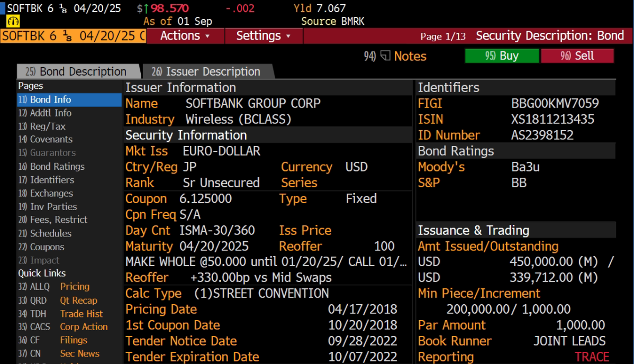Viewport: 634px width, 364px height.
Task: Open the Guarantors page
Action: pos(69,153)
